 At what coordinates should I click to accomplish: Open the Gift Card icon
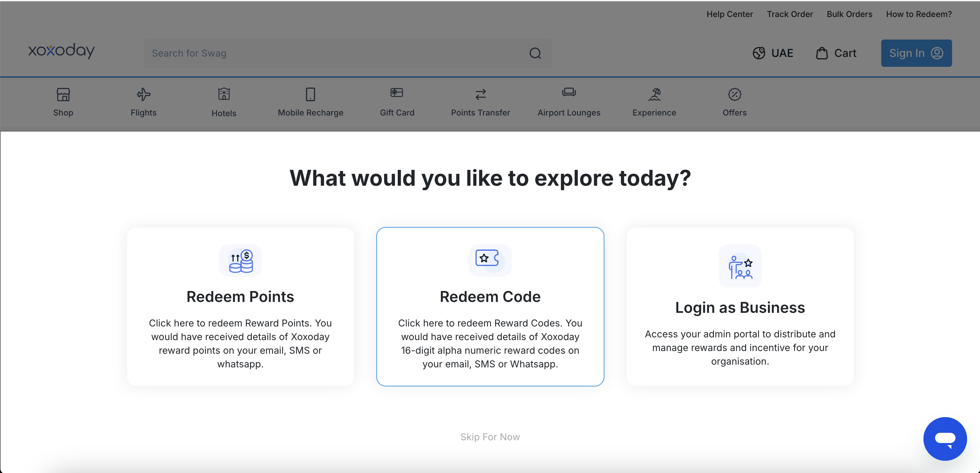397,93
